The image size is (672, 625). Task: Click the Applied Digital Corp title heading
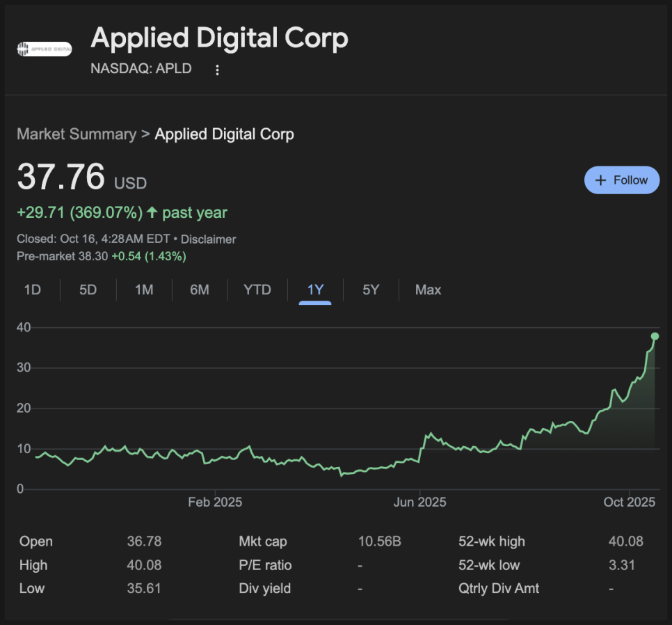(x=219, y=38)
